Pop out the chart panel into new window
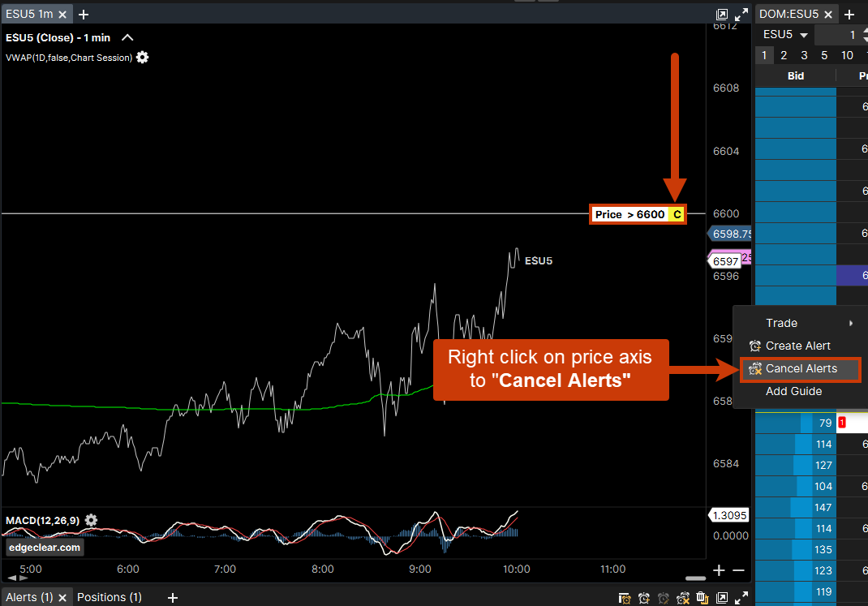868x606 pixels. tap(722, 15)
